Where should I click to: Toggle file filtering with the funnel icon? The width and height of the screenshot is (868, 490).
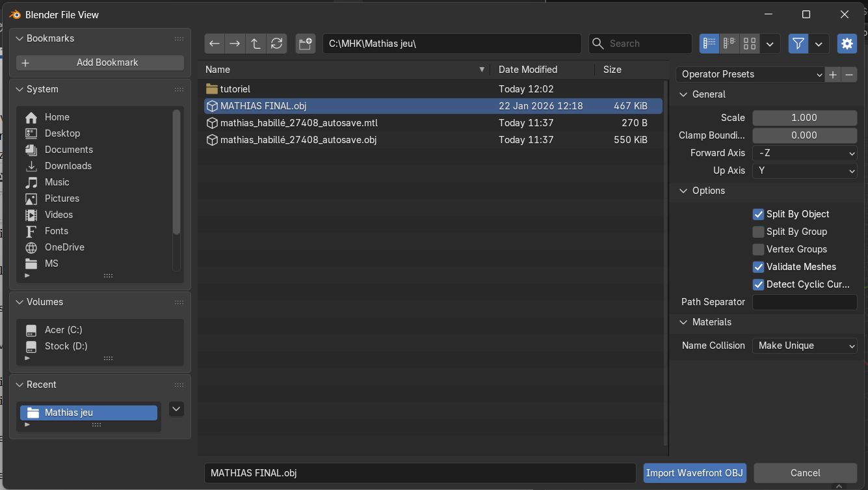[798, 44]
